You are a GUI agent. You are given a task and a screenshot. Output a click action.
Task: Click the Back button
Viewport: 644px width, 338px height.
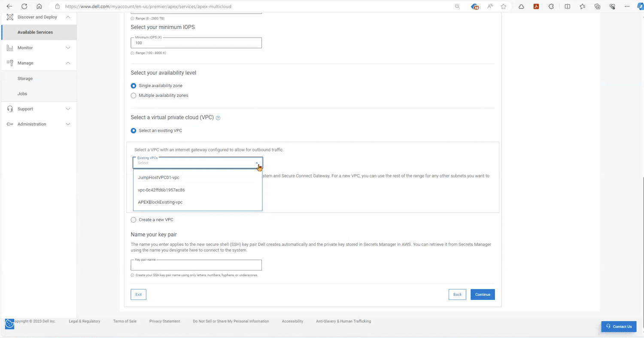(x=457, y=294)
